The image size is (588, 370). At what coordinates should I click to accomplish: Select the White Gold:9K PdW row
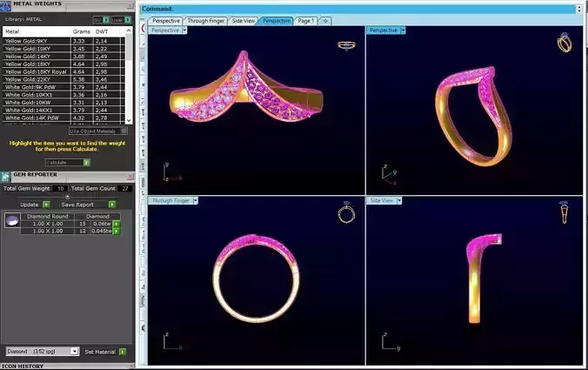point(63,87)
